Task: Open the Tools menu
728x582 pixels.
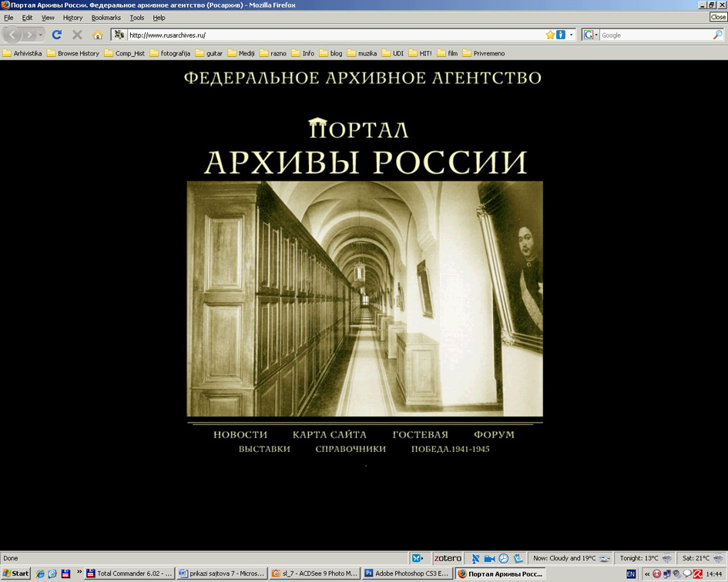Action: [x=136, y=18]
